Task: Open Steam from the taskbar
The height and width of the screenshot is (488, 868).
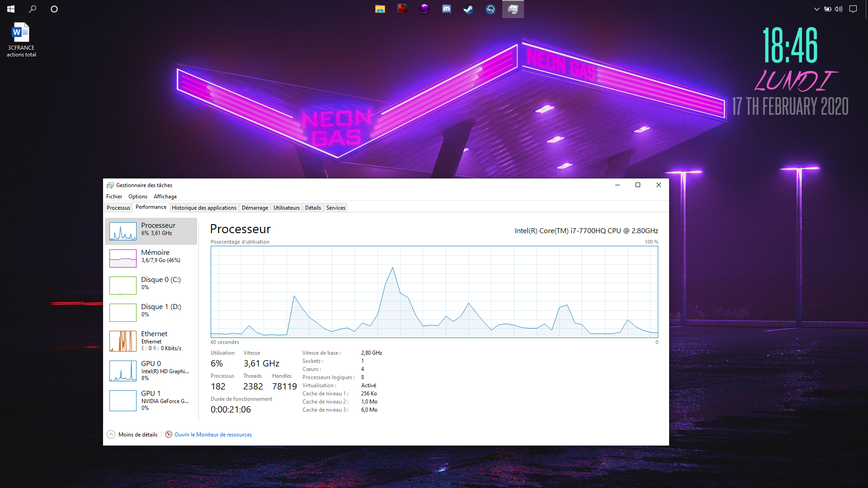Action: (468, 9)
